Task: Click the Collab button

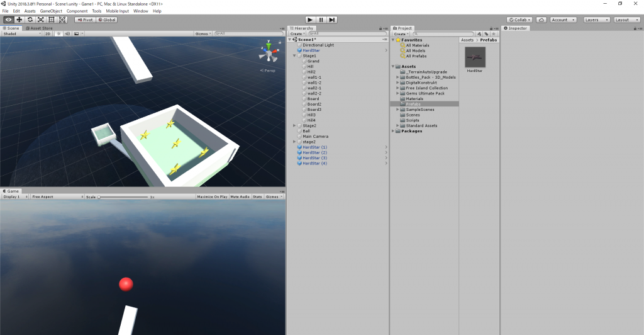Action: (519, 20)
